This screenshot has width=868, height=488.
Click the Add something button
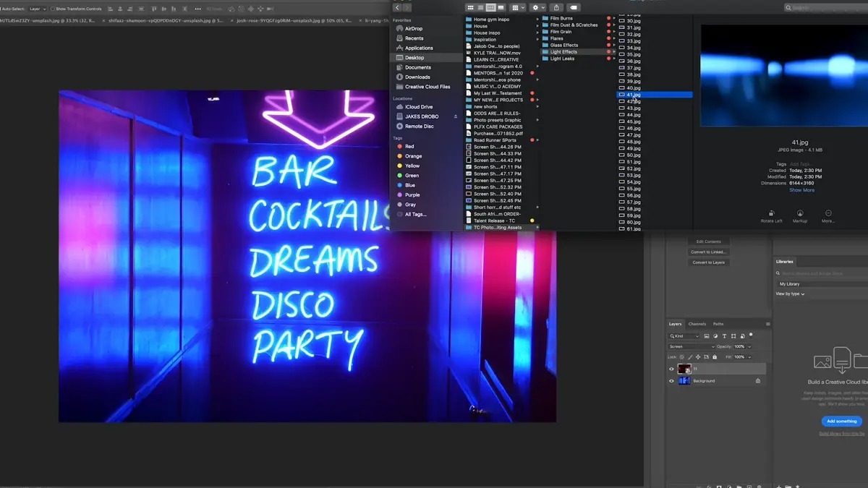841,421
